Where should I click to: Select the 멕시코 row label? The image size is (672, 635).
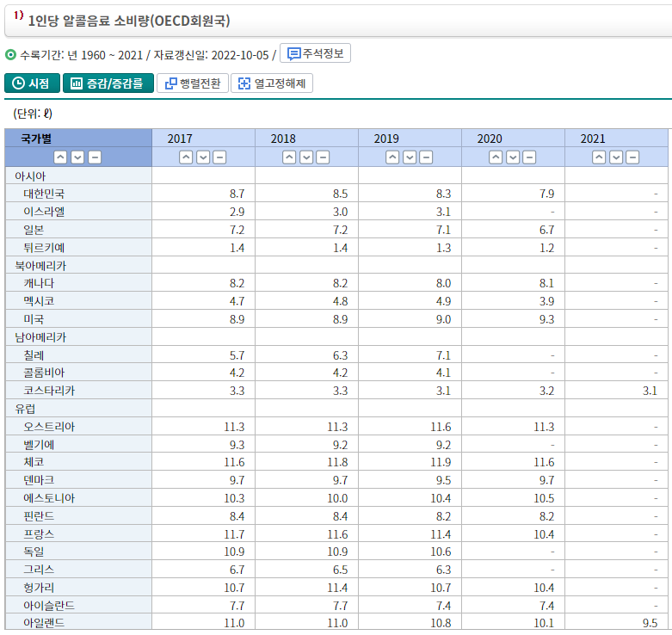[x=39, y=301]
